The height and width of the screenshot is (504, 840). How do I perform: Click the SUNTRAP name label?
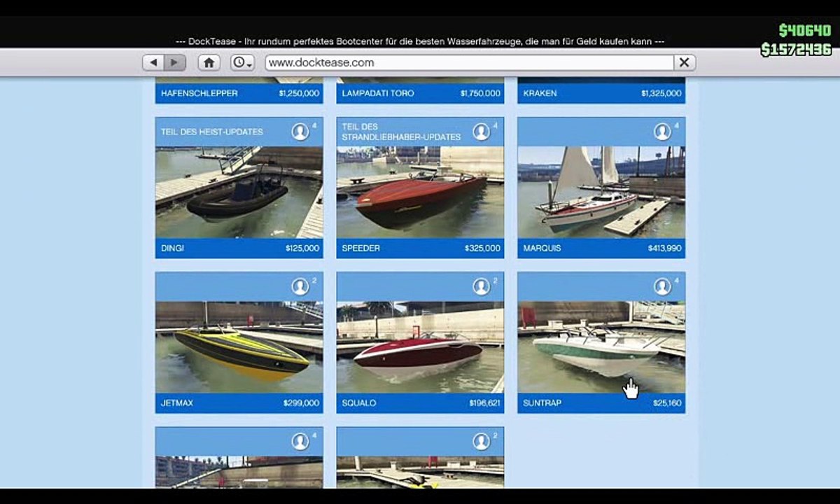coord(542,403)
